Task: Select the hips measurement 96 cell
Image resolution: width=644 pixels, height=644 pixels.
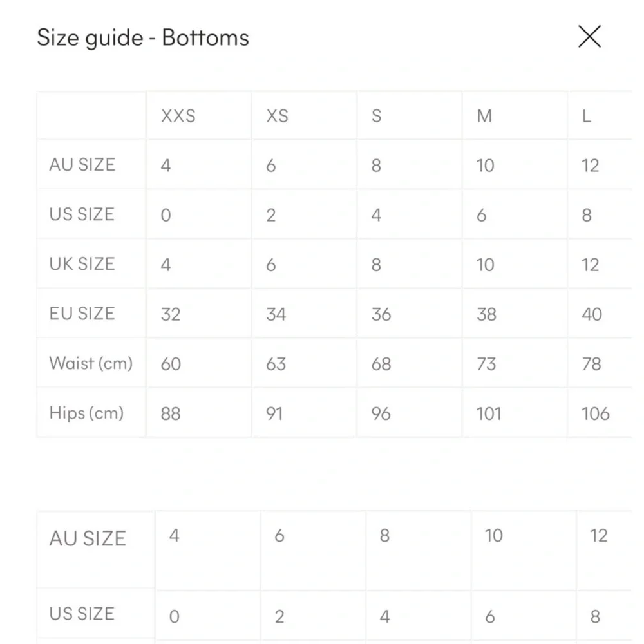Action: (381, 413)
